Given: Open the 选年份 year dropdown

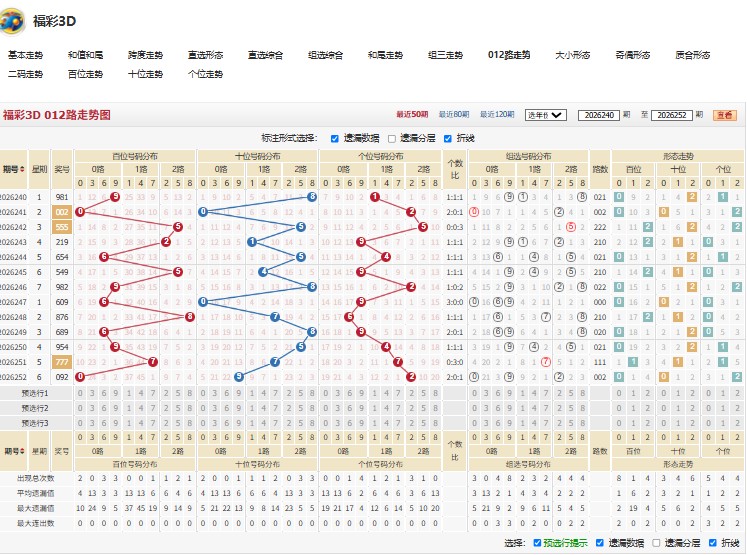Looking at the screenshot, I should point(545,115).
